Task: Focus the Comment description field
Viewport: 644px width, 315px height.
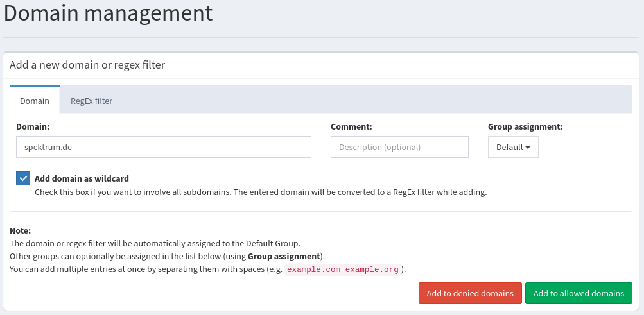Action: click(399, 147)
